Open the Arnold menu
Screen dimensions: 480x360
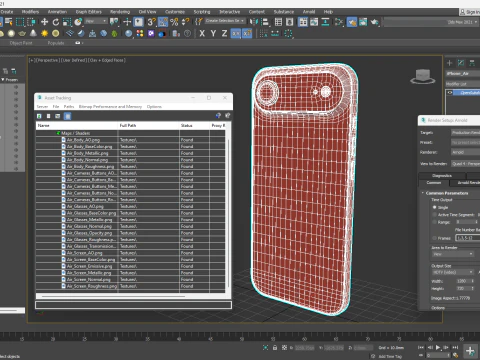click(309, 12)
